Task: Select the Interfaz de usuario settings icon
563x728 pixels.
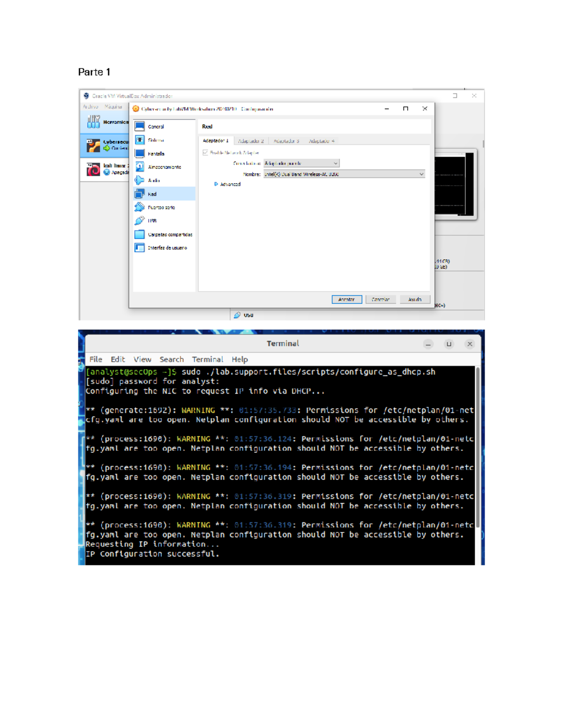Action: [x=139, y=248]
